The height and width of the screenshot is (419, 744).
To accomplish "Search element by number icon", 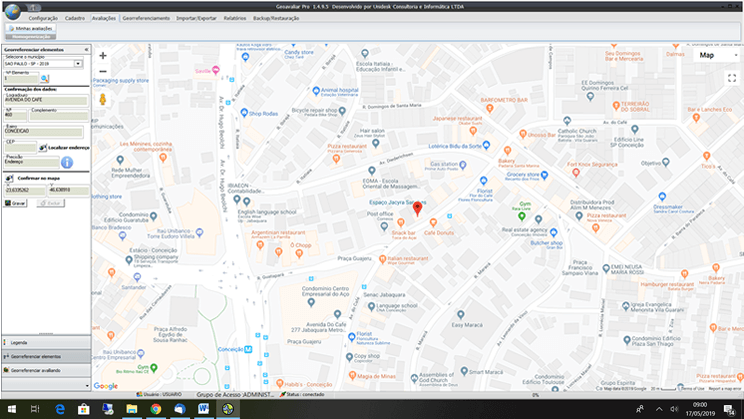I will pos(44,78).
